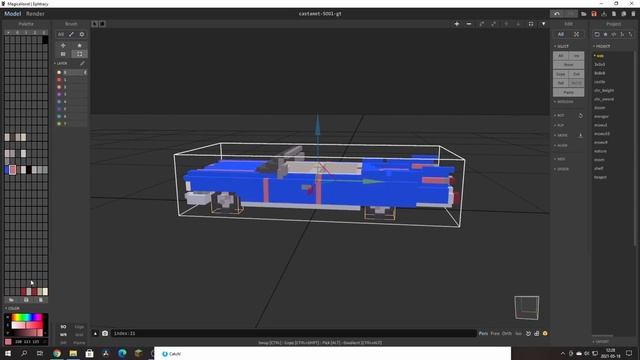
Task: Open the viewport toolbar dropdown triangle
Action: coord(543,24)
